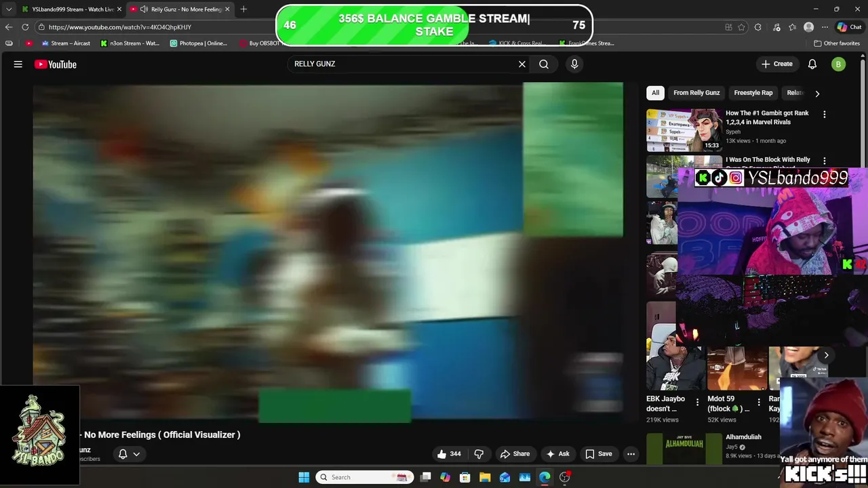
Task: Open Edge profile avatar
Action: click(808, 27)
